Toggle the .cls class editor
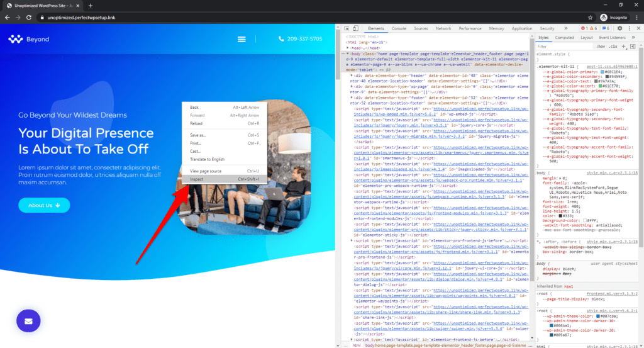This screenshot has width=644, height=348. point(614,47)
